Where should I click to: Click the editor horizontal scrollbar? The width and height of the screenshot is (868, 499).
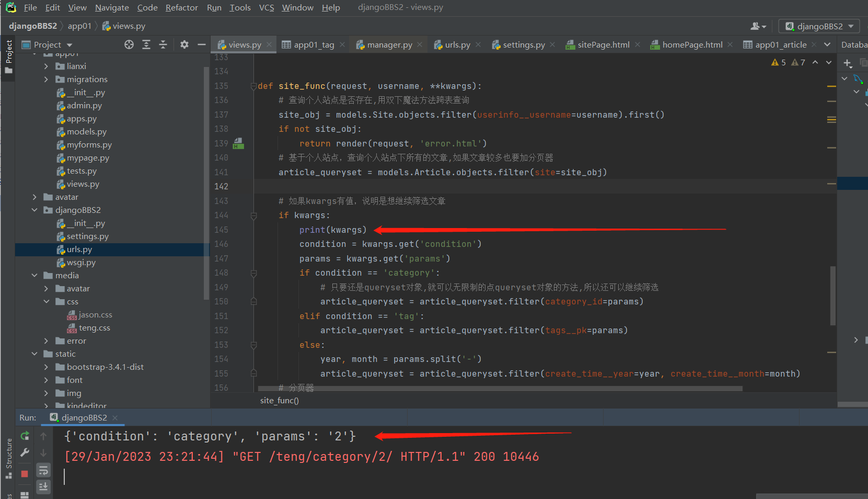click(500, 389)
